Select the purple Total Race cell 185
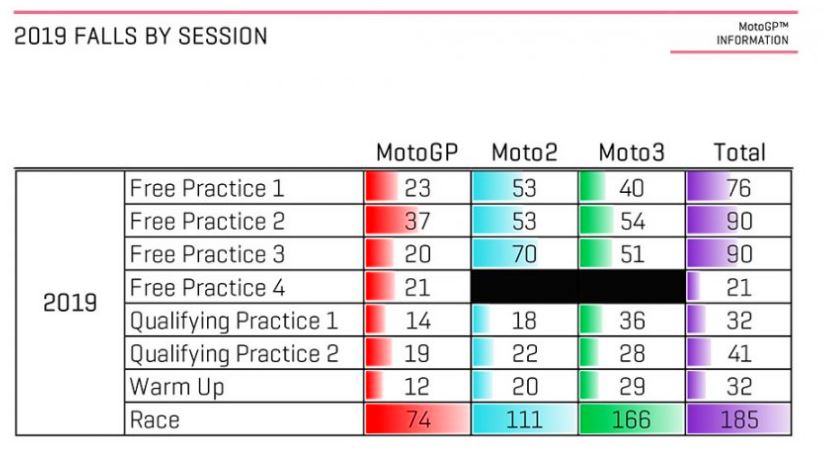Image resolution: width=825 pixels, height=468 pixels. coord(739,420)
